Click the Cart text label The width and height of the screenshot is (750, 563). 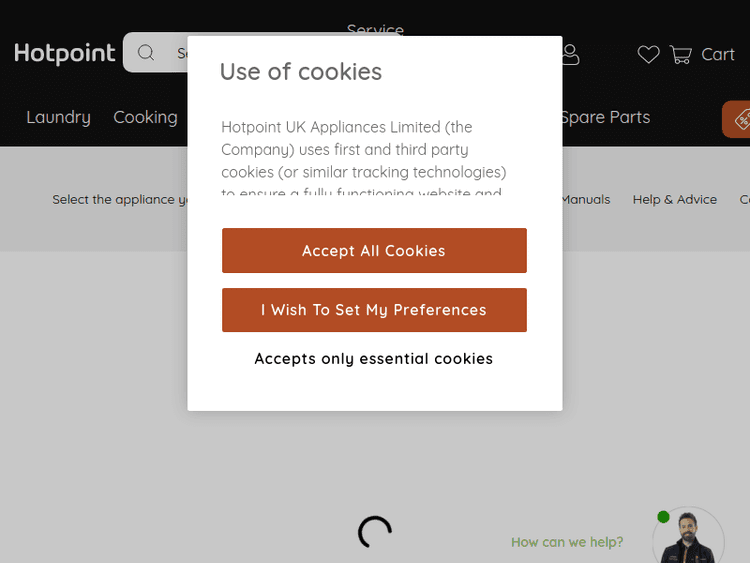coord(718,55)
